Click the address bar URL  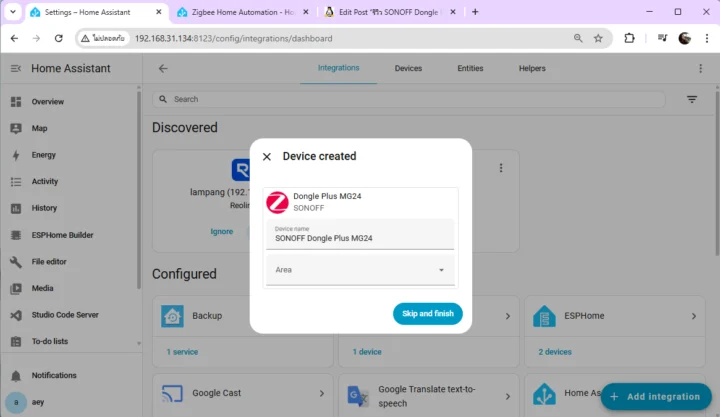coord(233,39)
